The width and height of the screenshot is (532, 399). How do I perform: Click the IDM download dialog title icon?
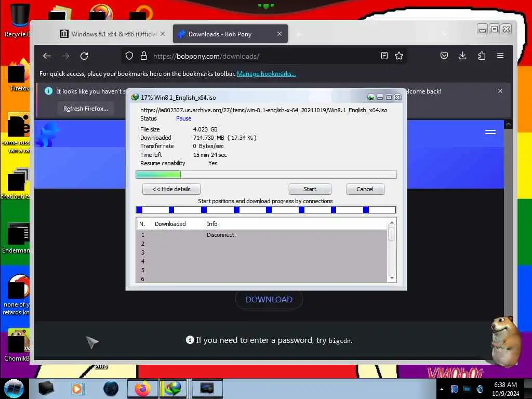click(x=135, y=97)
